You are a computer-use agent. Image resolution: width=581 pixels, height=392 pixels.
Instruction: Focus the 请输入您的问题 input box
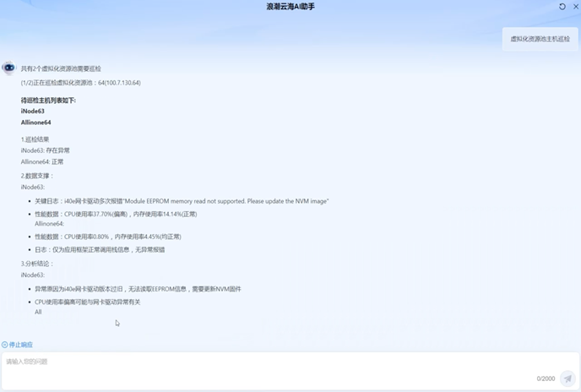[290, 371]
